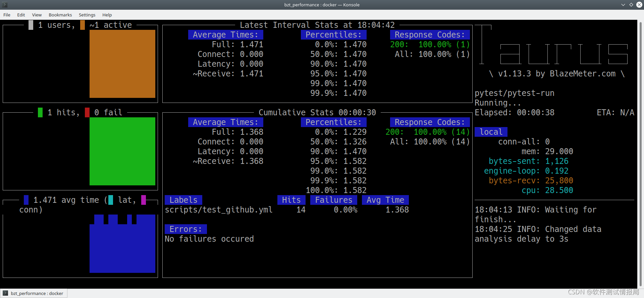This screenshot has width=644, height=298.
Task: Click ETA: N/A text
Action: (x=615, y=113)
